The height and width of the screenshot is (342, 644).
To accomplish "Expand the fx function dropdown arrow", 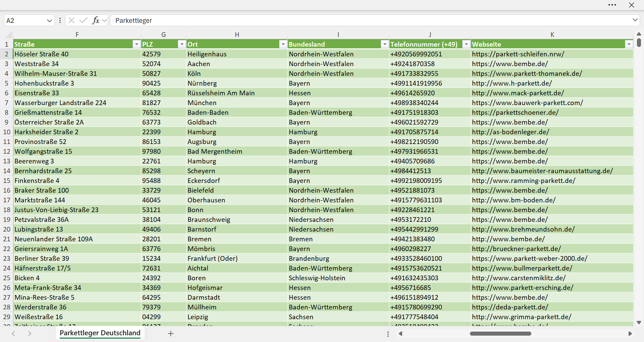I will click(x=104, y=20).
